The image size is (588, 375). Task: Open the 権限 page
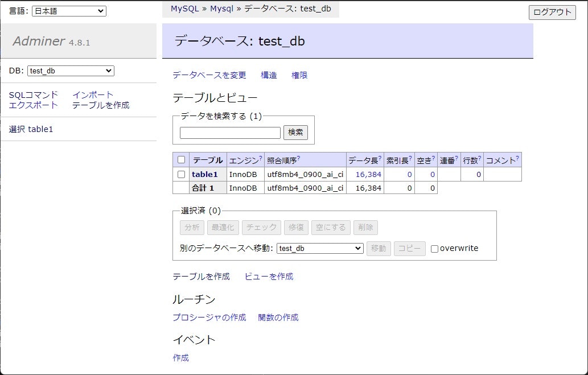tap(299, 75)
